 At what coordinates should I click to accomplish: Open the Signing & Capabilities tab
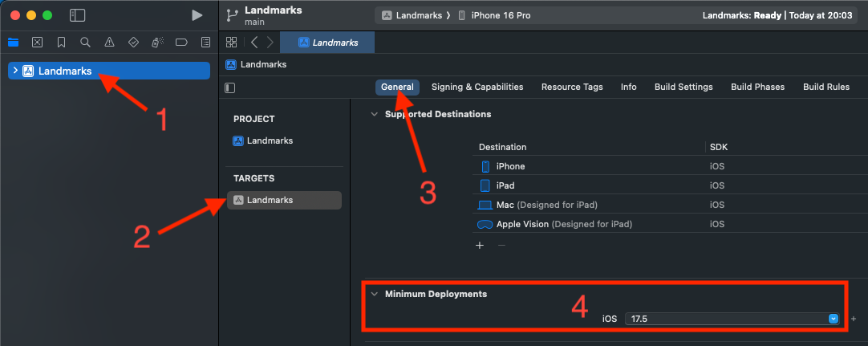477,87
